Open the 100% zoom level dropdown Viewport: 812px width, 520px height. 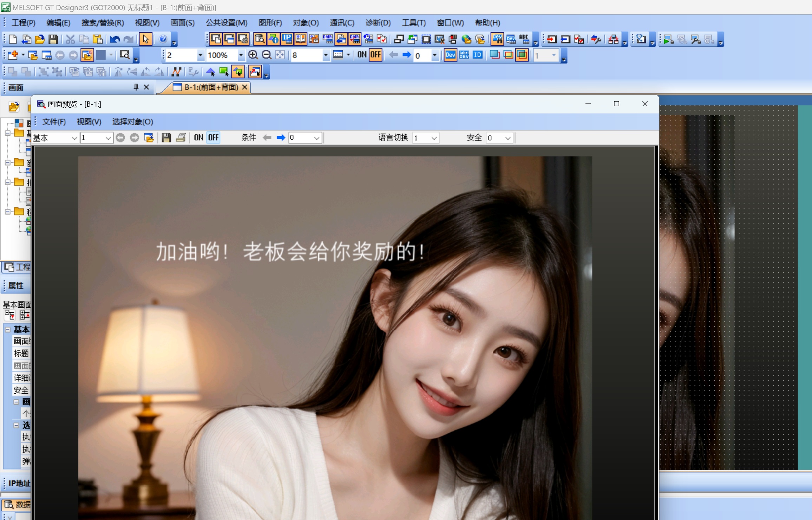point(241,55)
